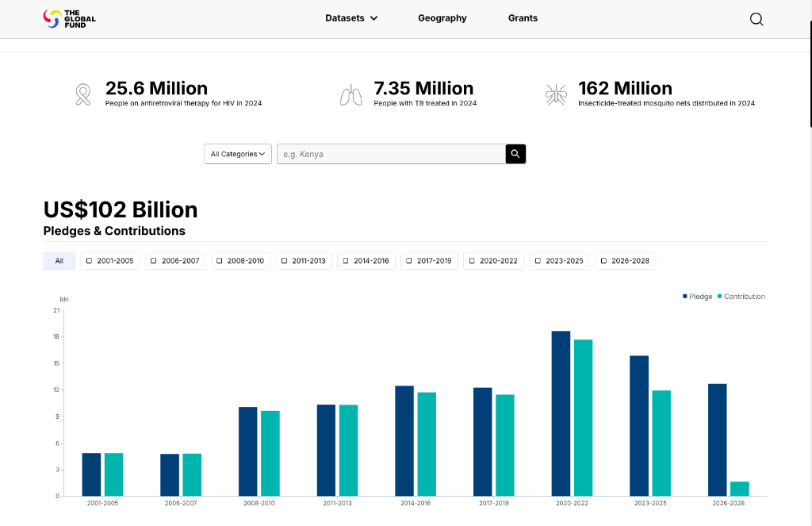Click the 2011-2013 Contribution bar
This screenshot has width=812, height=526.
tap(349, 451)
